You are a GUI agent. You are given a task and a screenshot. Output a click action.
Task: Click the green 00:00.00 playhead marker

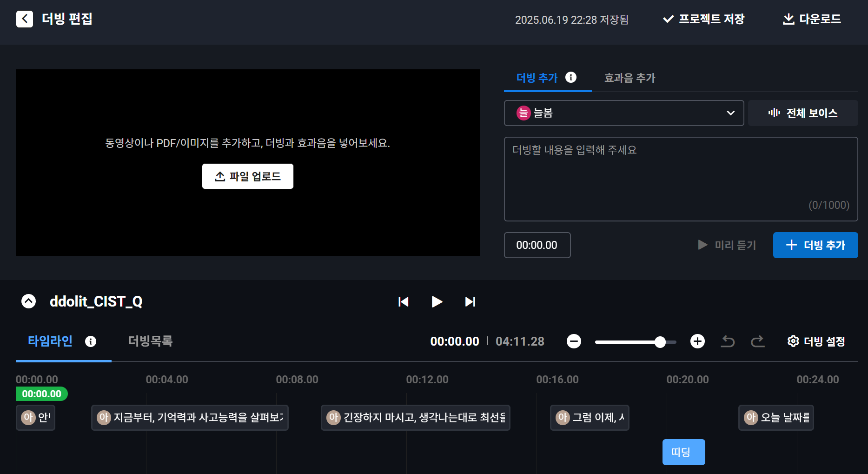[42, 394]
